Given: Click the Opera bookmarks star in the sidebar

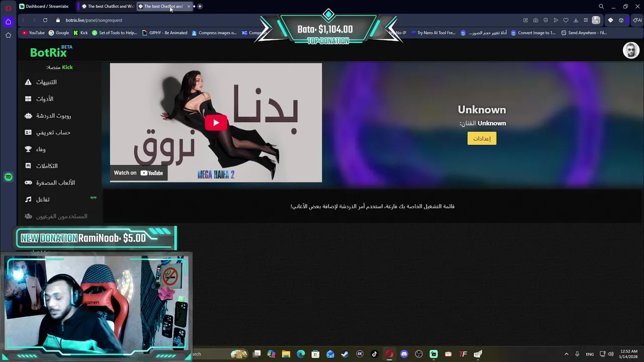Looking at the screenshot, I should pos(8,35).
